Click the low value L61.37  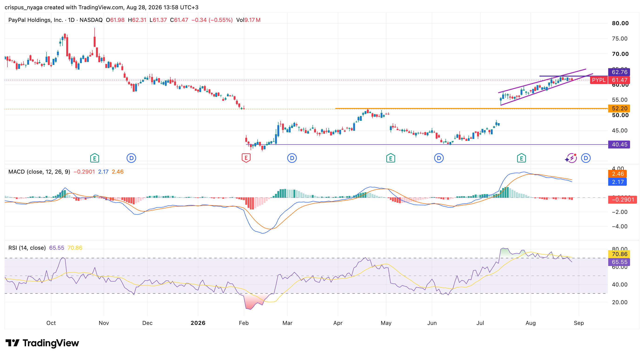pos(158,20)
